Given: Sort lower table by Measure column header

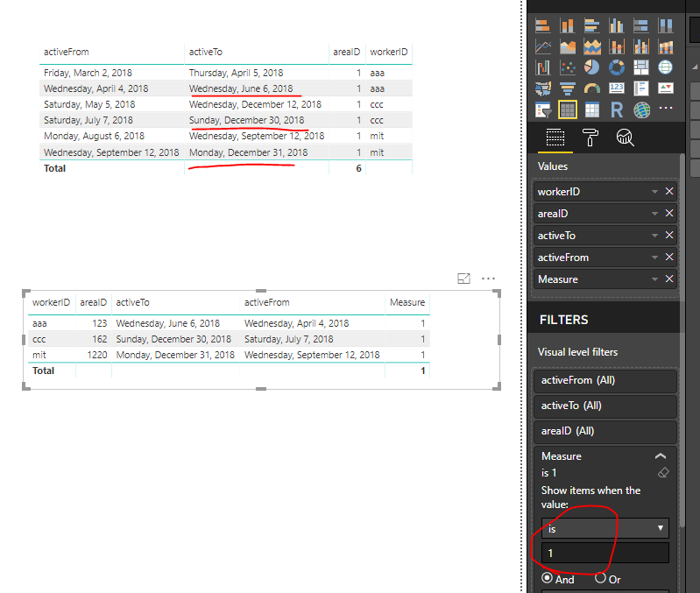Looking at the screenshot, I should [x=407, y=302].
